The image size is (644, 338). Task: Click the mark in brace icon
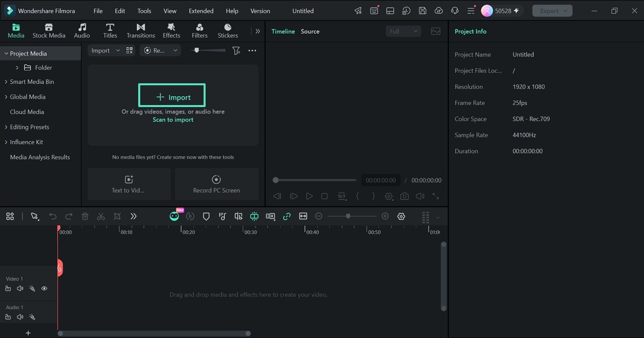pyautogui.click(x=357, y=196)
